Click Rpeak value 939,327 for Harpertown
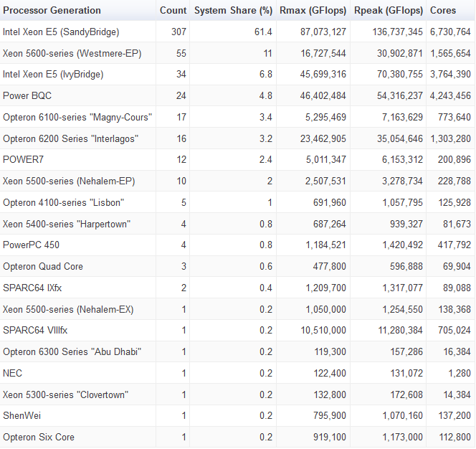This screenshot has width=476, height=449. (406, 225)
